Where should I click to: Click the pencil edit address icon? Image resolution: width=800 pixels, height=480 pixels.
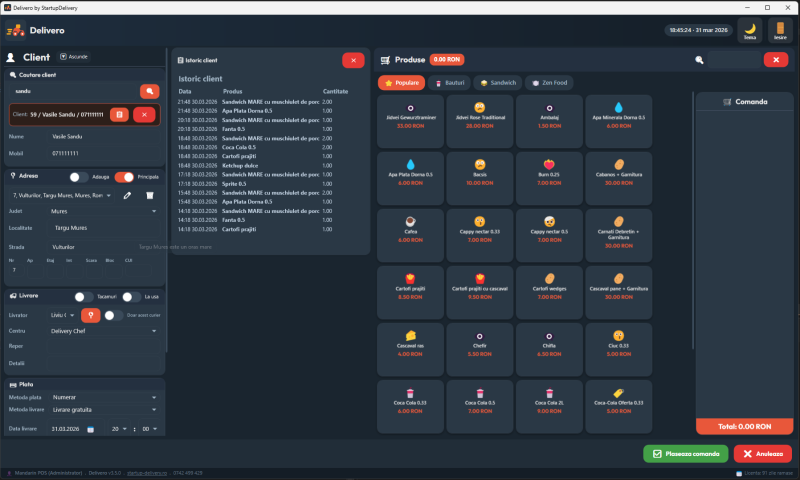point(127,195)
